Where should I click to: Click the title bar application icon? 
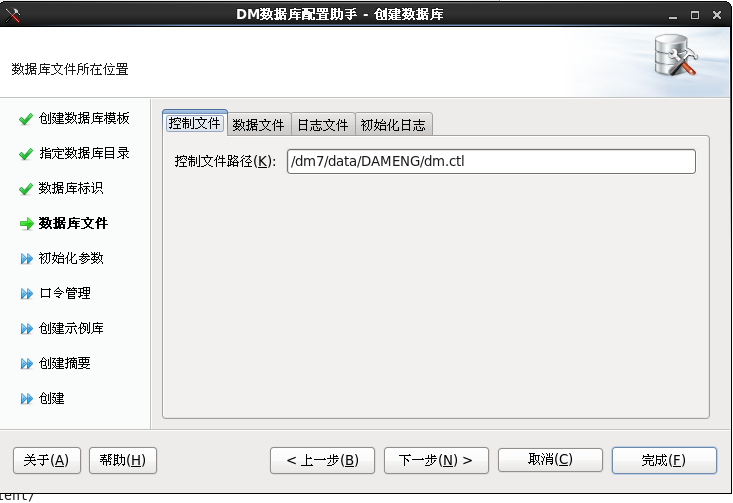(13, 15)
